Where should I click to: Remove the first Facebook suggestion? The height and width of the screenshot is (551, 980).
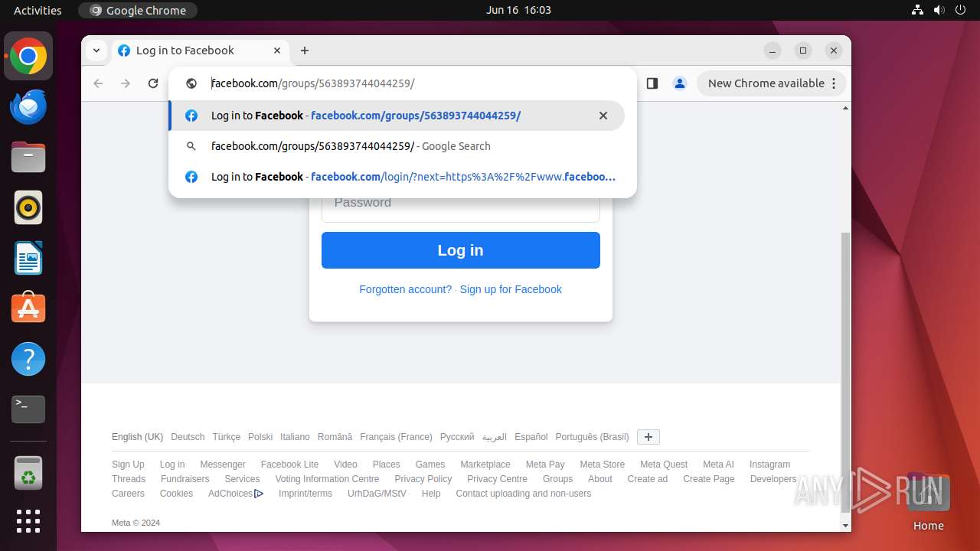pos(603,116)
